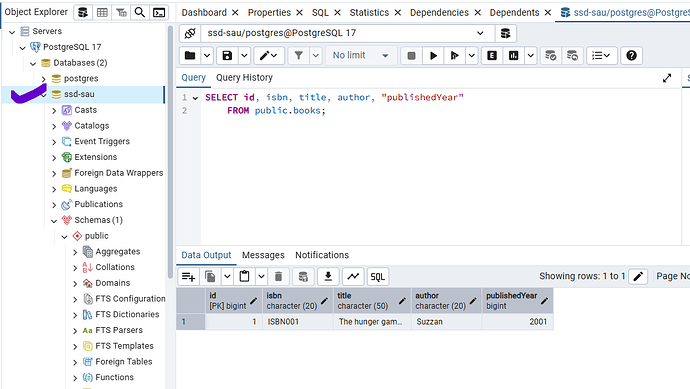This screenshot has width=690, height=389.
Task: Click the Explain Analyze chart icon
Action: pyautogui.click(x=514, y=55)
